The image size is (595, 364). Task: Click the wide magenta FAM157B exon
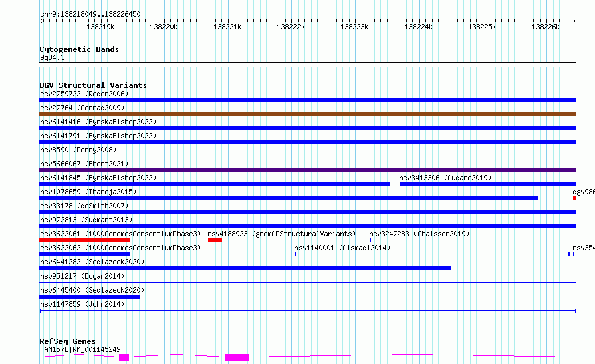point(237,357)
